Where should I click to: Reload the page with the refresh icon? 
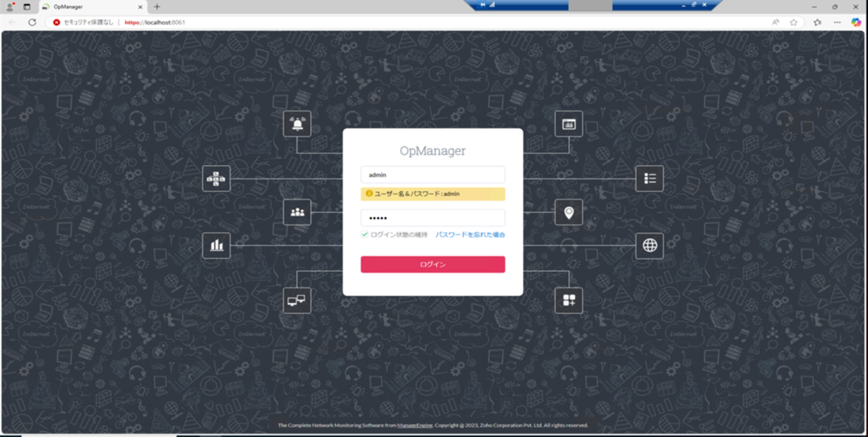[x=32, y=22]
